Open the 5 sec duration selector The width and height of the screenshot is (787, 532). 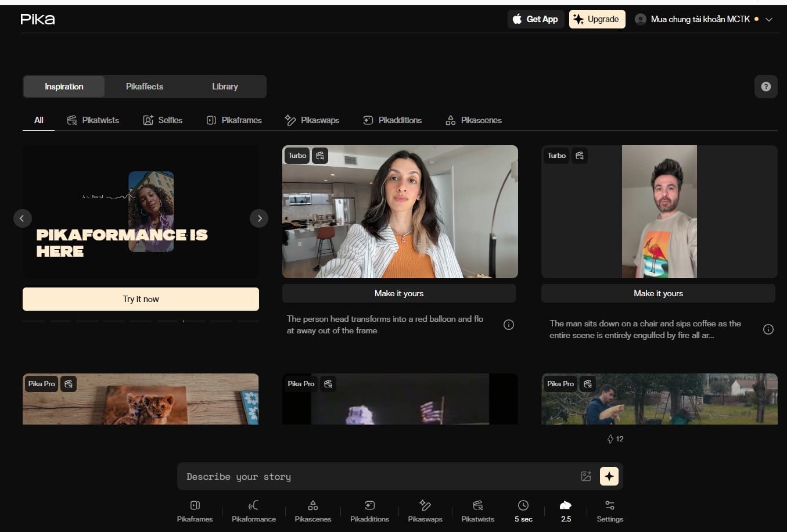tap(523, 511)
